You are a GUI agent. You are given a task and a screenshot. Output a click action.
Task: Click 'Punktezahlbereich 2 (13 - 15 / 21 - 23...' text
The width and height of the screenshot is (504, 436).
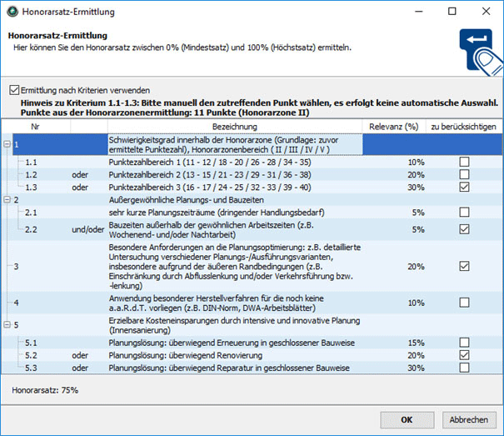coord(210,175)
